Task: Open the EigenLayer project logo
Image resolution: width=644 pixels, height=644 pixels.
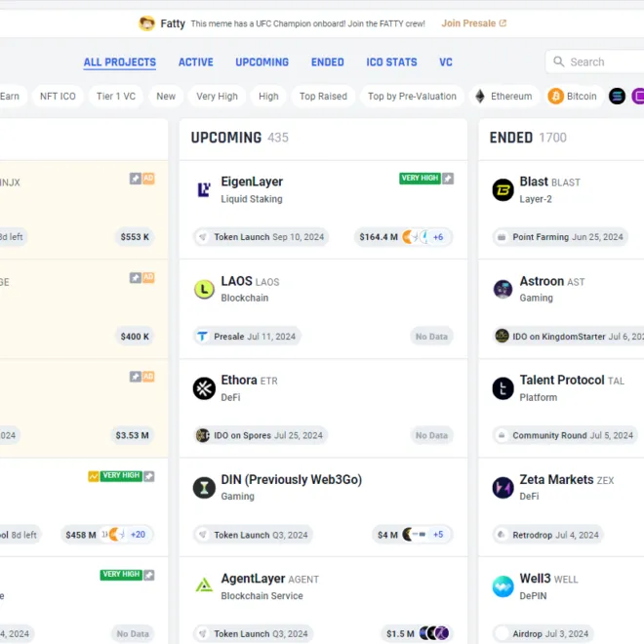Action: [x=204, y=189]
